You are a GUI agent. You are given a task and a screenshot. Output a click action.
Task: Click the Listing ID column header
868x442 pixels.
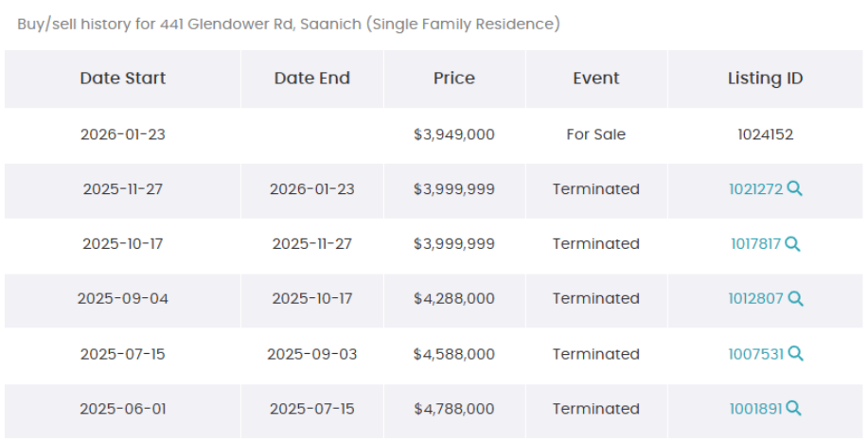tap(765, 79)
